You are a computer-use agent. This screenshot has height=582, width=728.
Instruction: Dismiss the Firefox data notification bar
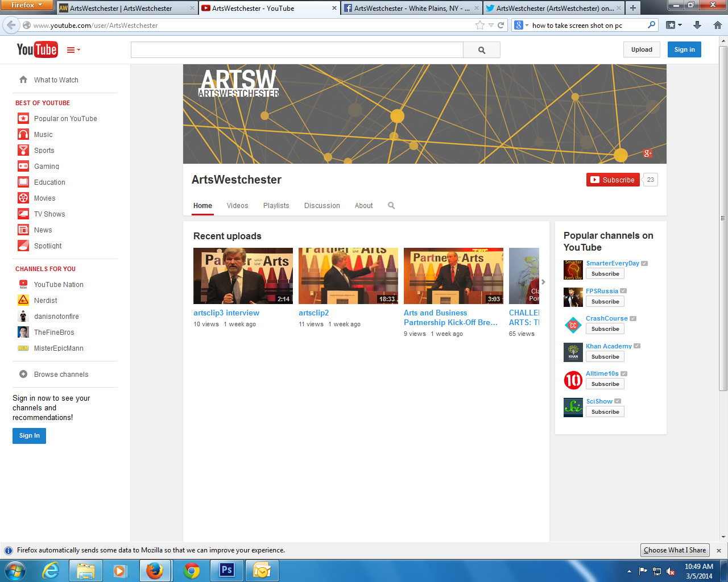point(718,550)
